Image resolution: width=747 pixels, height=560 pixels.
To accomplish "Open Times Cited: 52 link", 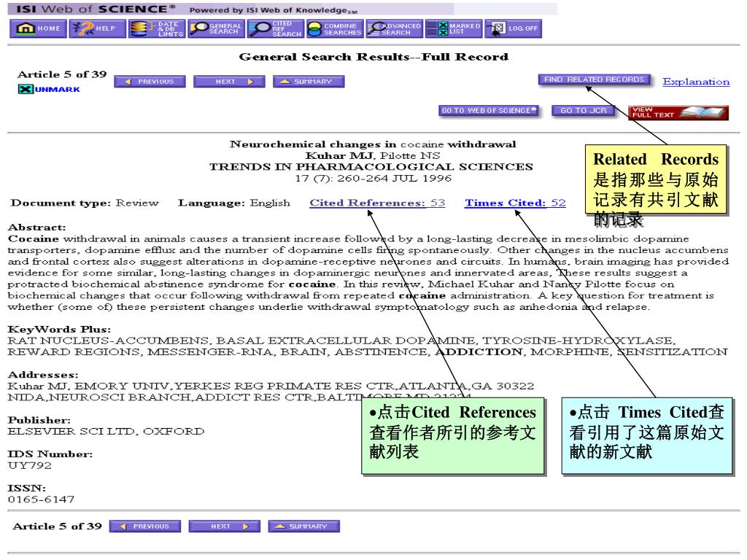I will coord(515,203).
